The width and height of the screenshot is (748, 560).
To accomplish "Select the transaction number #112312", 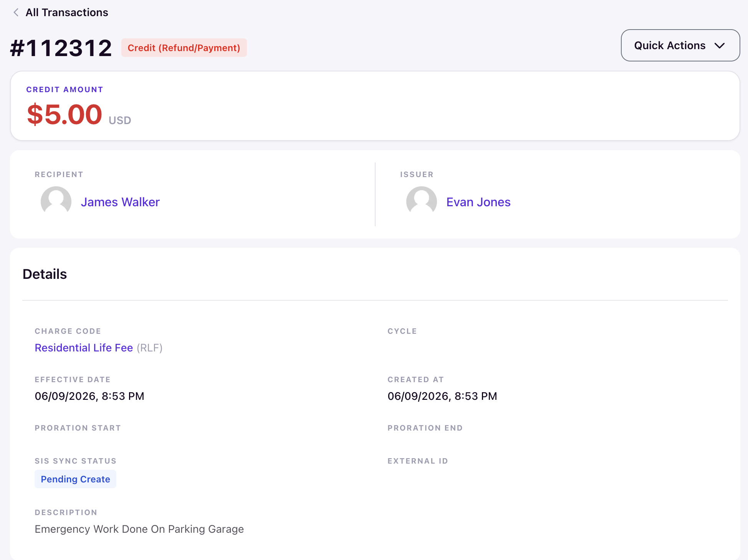I will point(61,48).
